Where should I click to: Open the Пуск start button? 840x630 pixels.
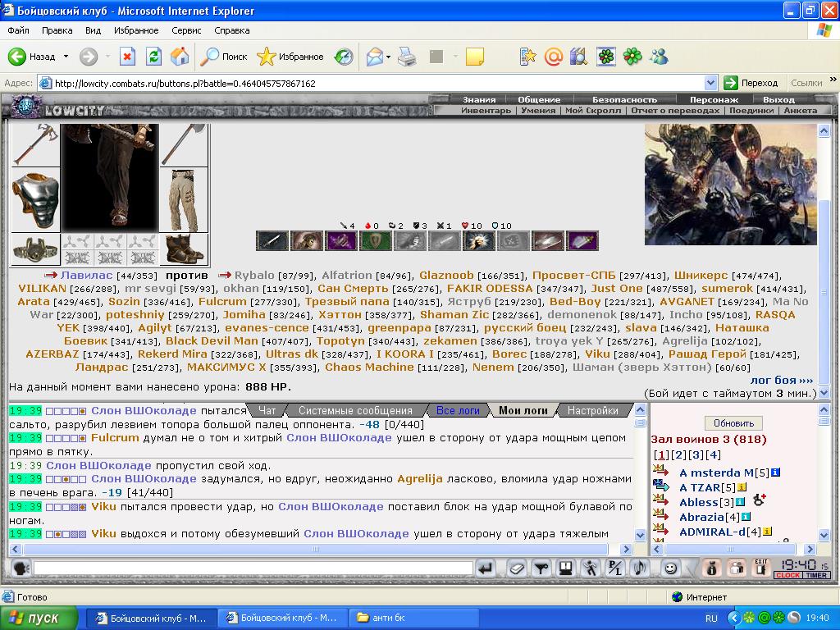[38, 619]
